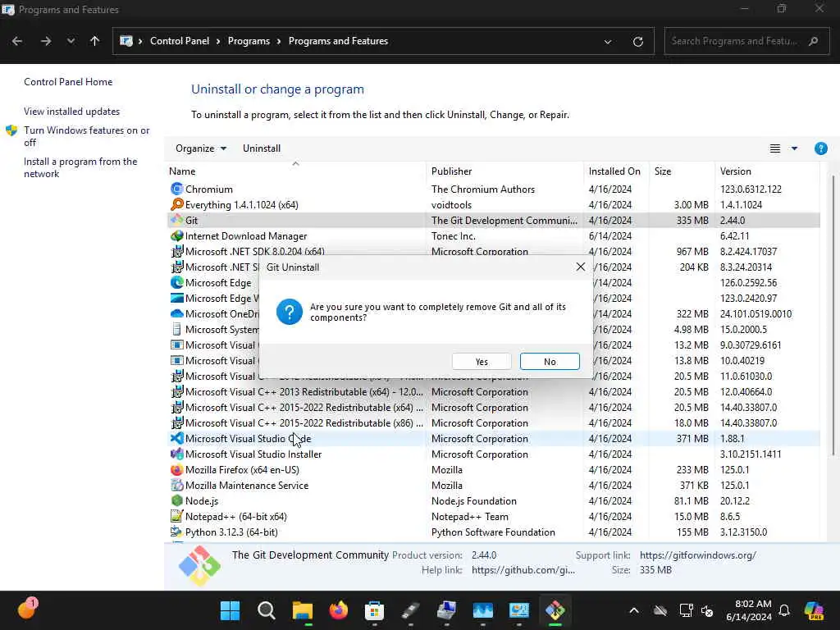Click the Mozilla Maintenance Service icon
Image resolution: width=840 pixels, height=630 pixels.
click(177, 485)
